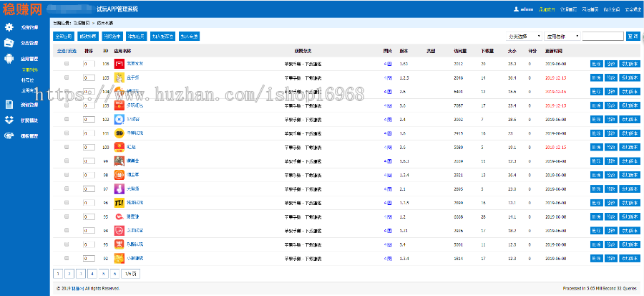Click the app icon in row ID 95
Viewport: 644px width, 296px height.
119,216
